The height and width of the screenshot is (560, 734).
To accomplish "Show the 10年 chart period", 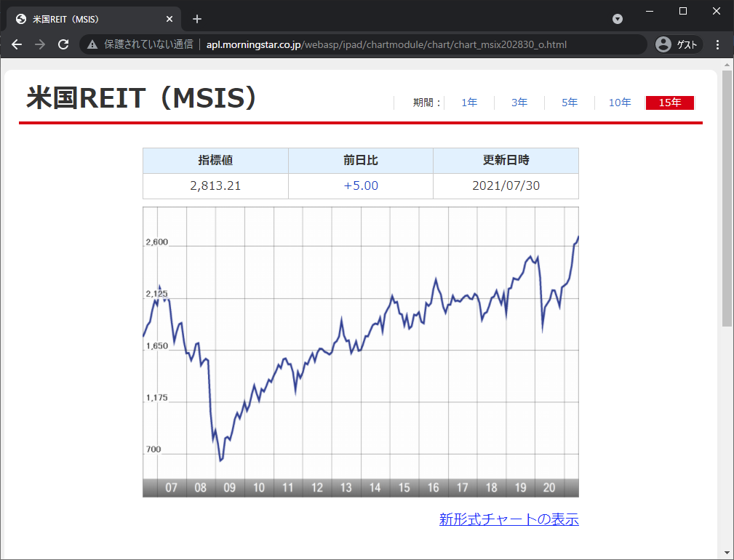I will click(620, 103).
